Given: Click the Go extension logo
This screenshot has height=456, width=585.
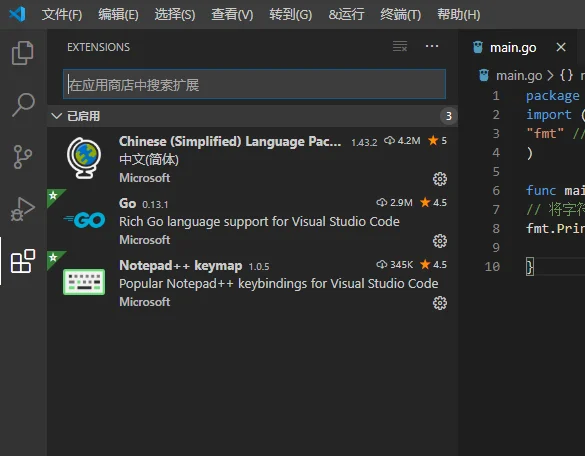Looking at the screenshot, I should [x=84, y=220].
